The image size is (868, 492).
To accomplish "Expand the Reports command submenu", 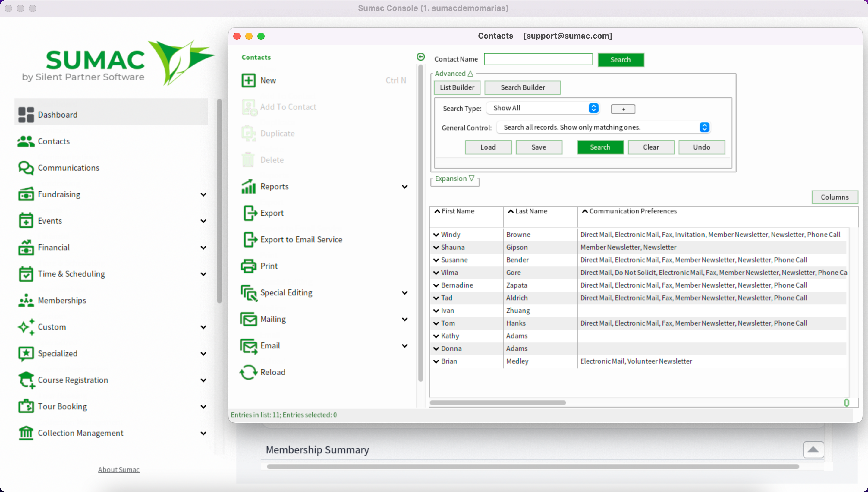I will pos(405,187).
